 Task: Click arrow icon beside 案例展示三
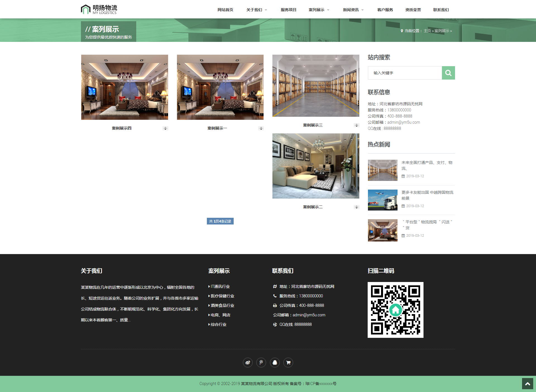[x=356, y=125]
